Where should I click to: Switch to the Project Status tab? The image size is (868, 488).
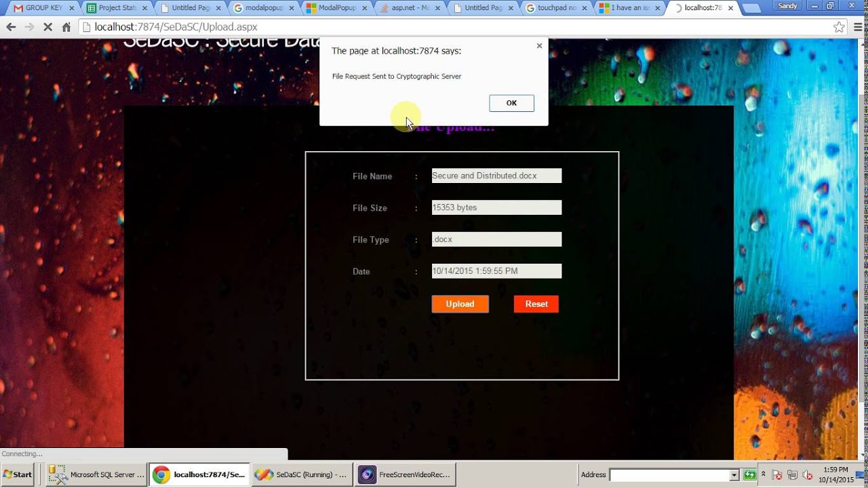[115, 8]
